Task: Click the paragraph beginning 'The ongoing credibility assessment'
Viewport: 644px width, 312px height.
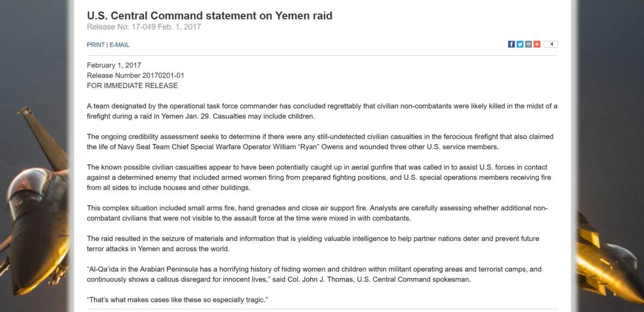Action: point(320,142)
